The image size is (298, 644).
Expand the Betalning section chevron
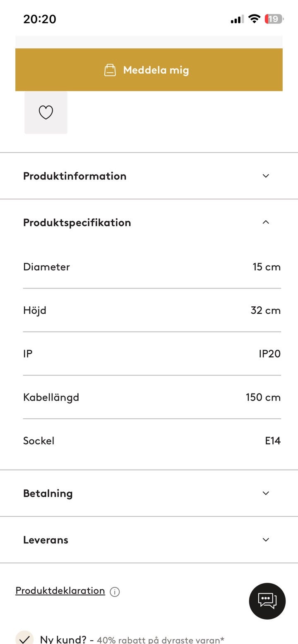(x=266, y=493)
